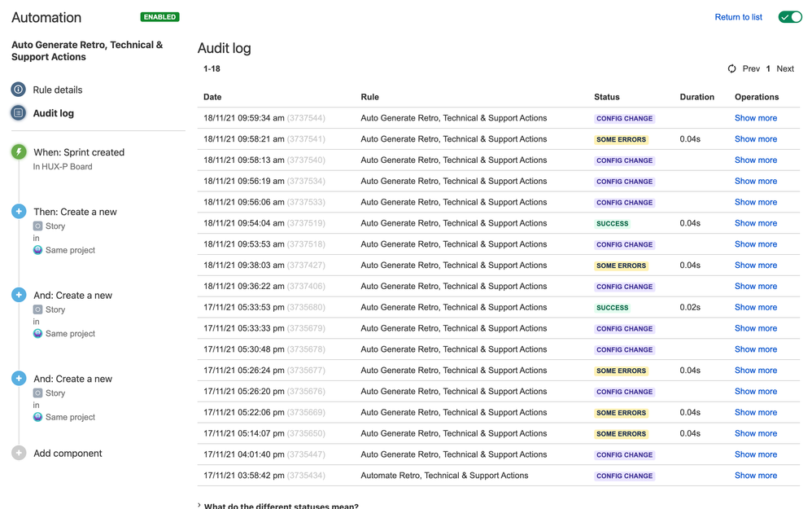Go to Next page of audit log
Image resolution: width=812 pixels, height=509 pixels.
coord(785,69)
